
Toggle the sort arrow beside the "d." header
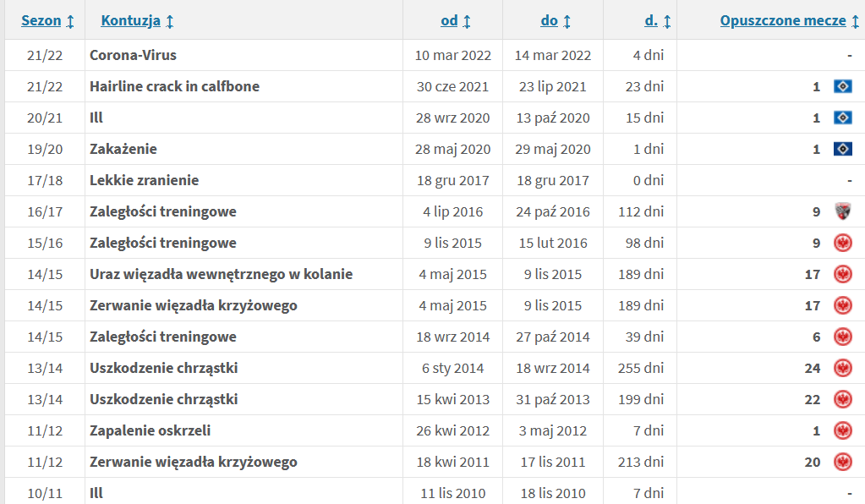(x=667, y=21)
